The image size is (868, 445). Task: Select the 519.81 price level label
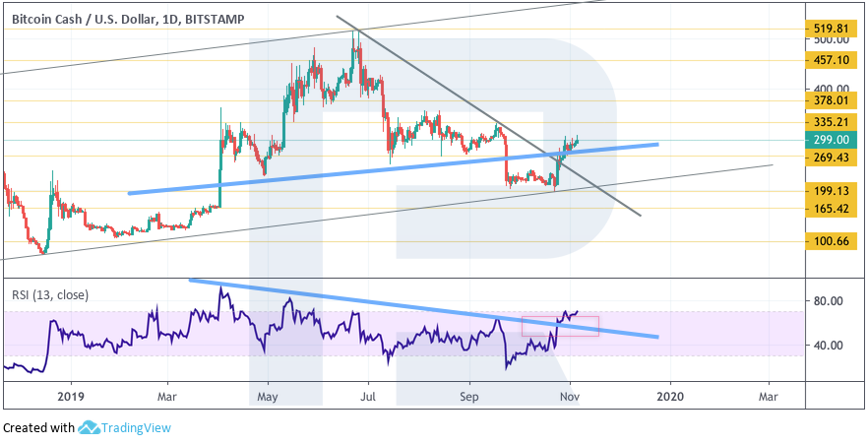tap(832, 29)
